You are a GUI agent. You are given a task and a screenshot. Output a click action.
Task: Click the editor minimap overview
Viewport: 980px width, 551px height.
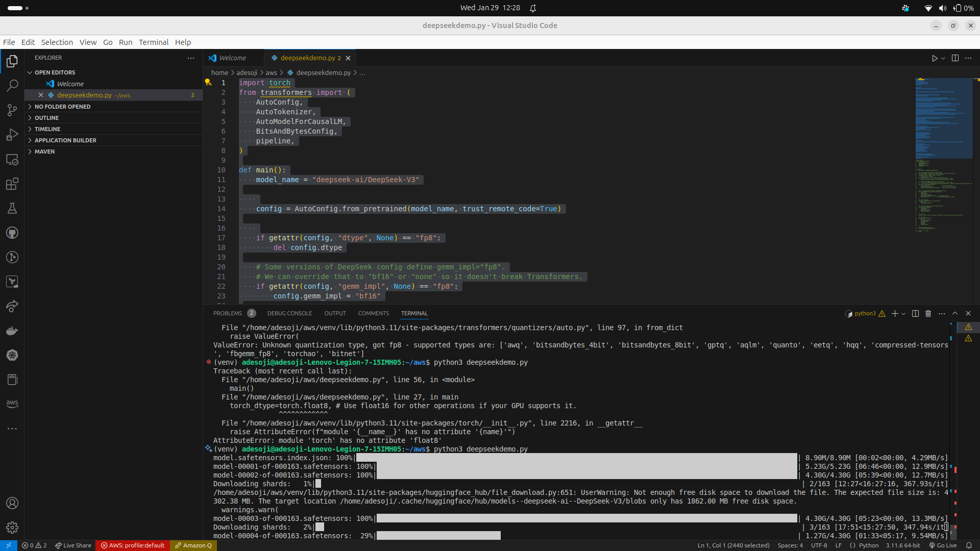[944, 153]
